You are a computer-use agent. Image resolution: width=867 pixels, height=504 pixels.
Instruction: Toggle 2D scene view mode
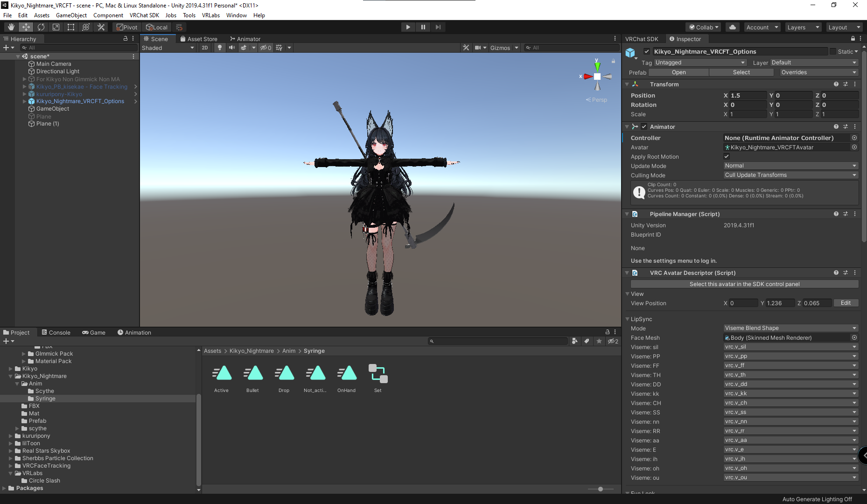[x=205, y=48]
